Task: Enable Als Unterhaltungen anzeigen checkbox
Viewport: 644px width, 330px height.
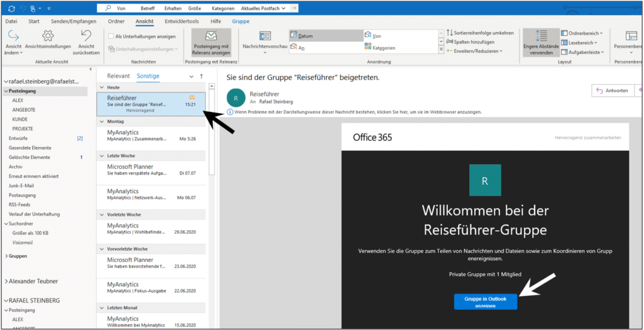Action: 111,36
